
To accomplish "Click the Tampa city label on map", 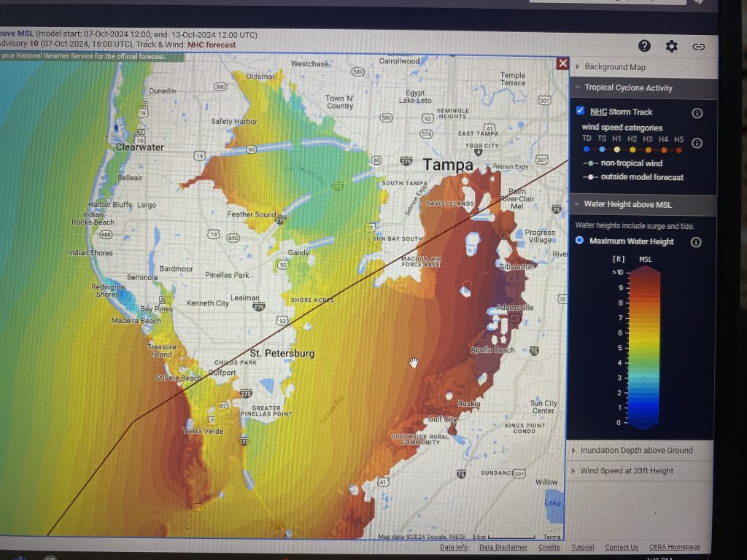I will pos(448,165).
